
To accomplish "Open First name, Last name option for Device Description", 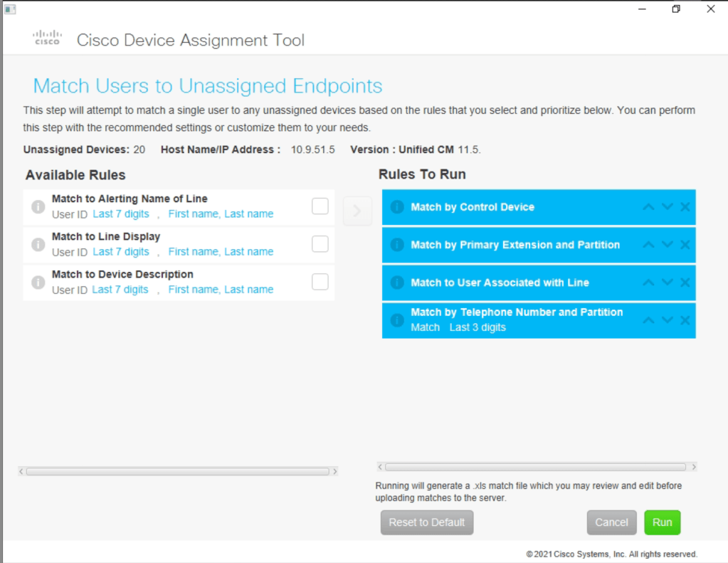I will pyautogui.click(x=221, y=290).
